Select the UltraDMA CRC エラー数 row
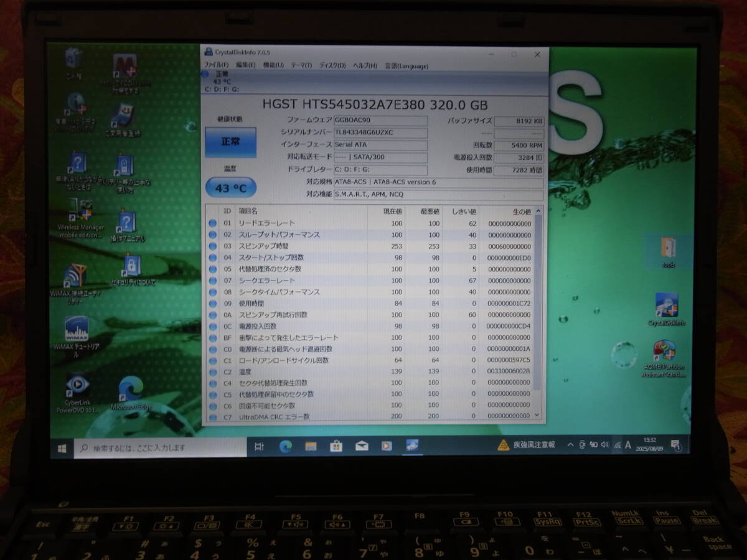The height and width of the screenshot is (560, 747). pyautogui.click(x=370, y=416)
